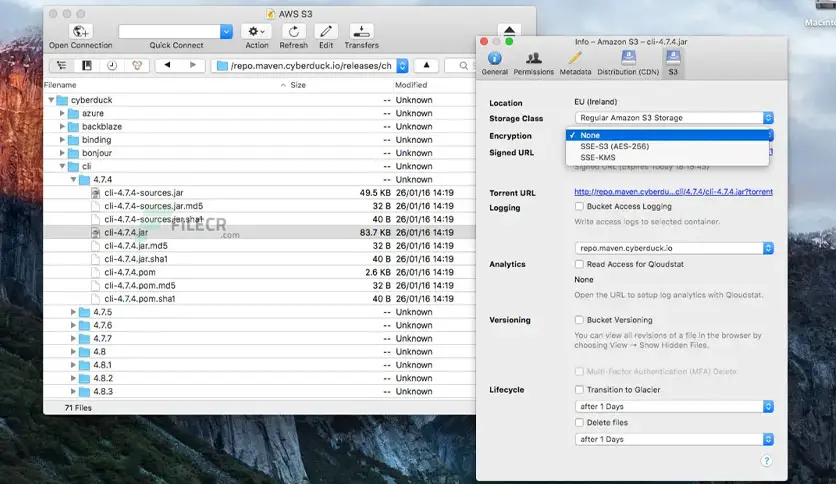Image resolution: width=836 pixels, height=484 pixels.
Task: Click the Edit pencil icon
Action: pyautogui.click(x=326, y=31)
